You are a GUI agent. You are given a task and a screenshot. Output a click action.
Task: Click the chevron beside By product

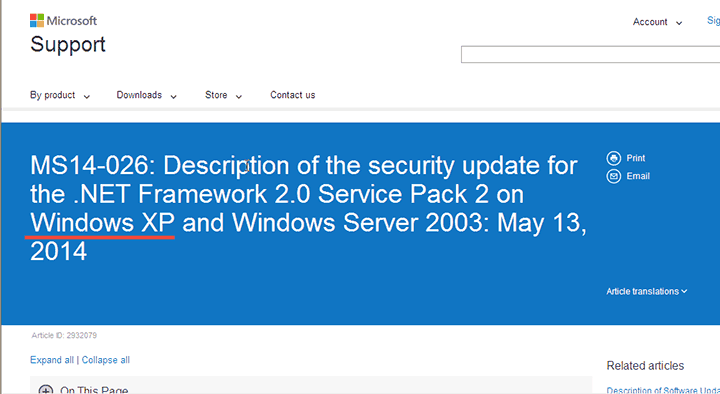pyautogui.click(x=86, y=96)
